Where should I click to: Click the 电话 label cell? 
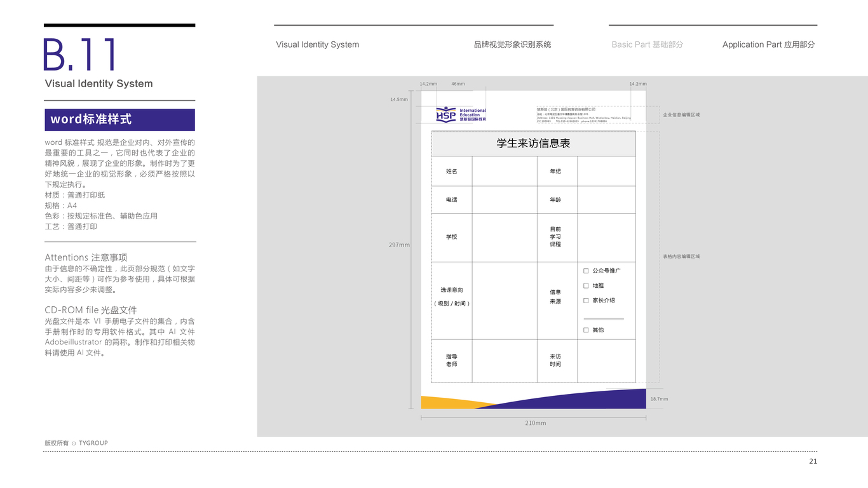pyautogui.click(x=452, y=200)
